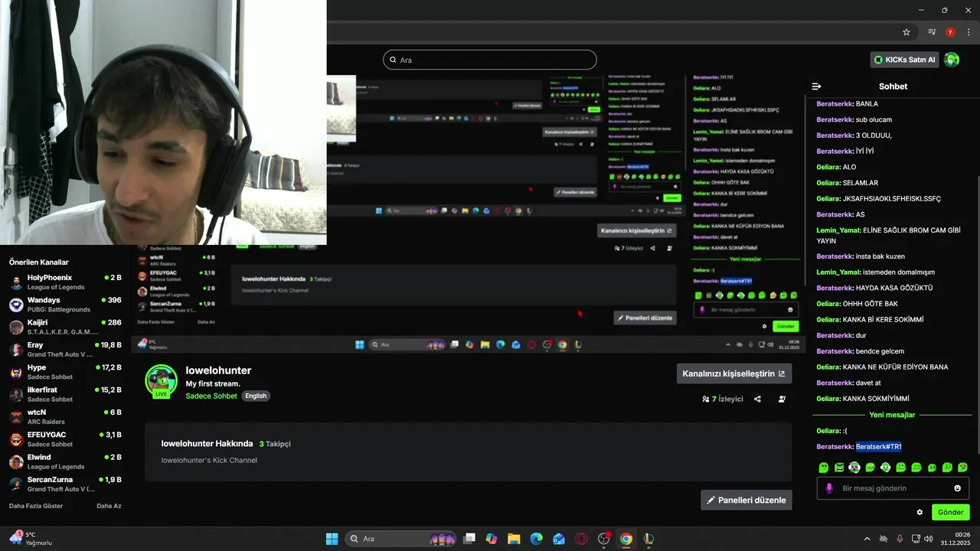The width and height of the screenshot is (980, 551).
Task: Open Eray recommended channel
Action: 65,349
